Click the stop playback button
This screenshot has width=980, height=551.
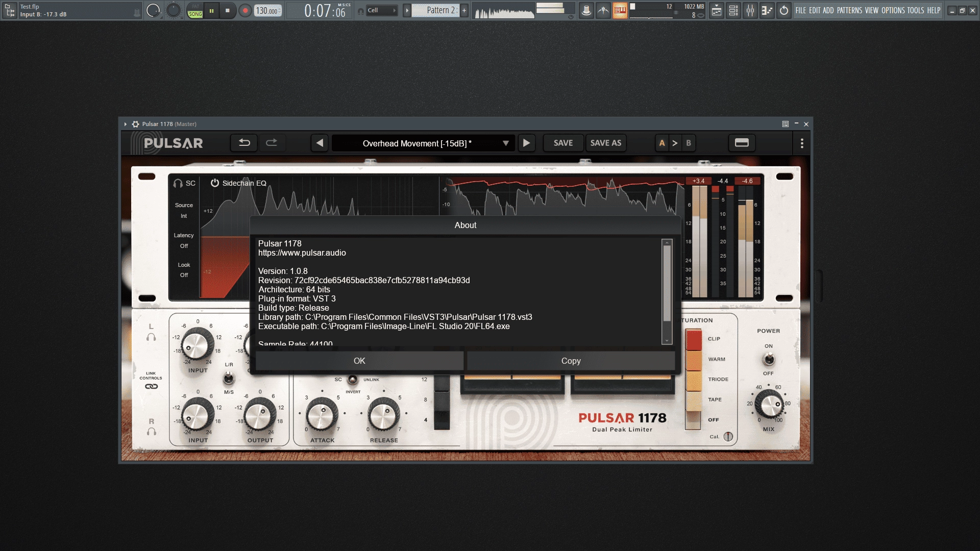click(x=228, y=11)
